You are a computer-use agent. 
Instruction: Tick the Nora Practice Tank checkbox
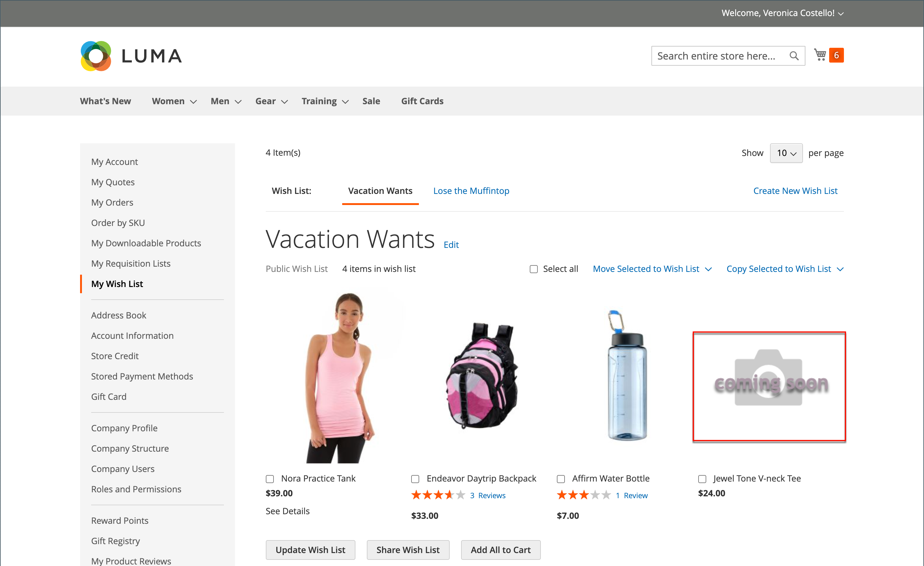[269, 479]
